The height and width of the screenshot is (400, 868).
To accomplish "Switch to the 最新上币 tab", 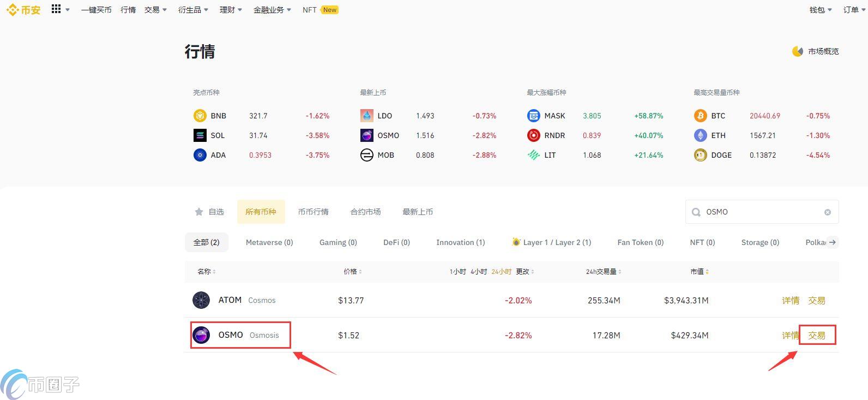I will coord(418,212).
